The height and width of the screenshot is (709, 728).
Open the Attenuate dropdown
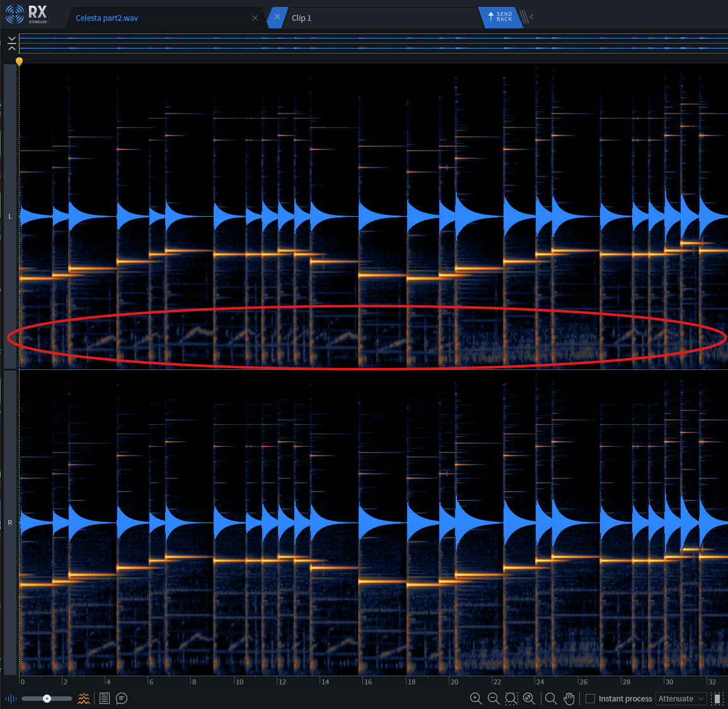click(681, 698)
